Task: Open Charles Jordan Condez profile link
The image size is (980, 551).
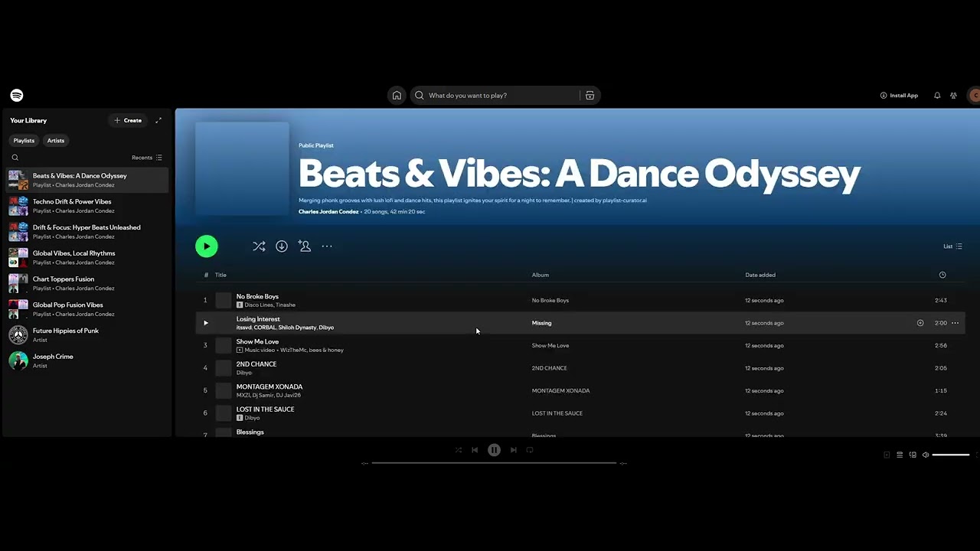Action: coord(328,211)
